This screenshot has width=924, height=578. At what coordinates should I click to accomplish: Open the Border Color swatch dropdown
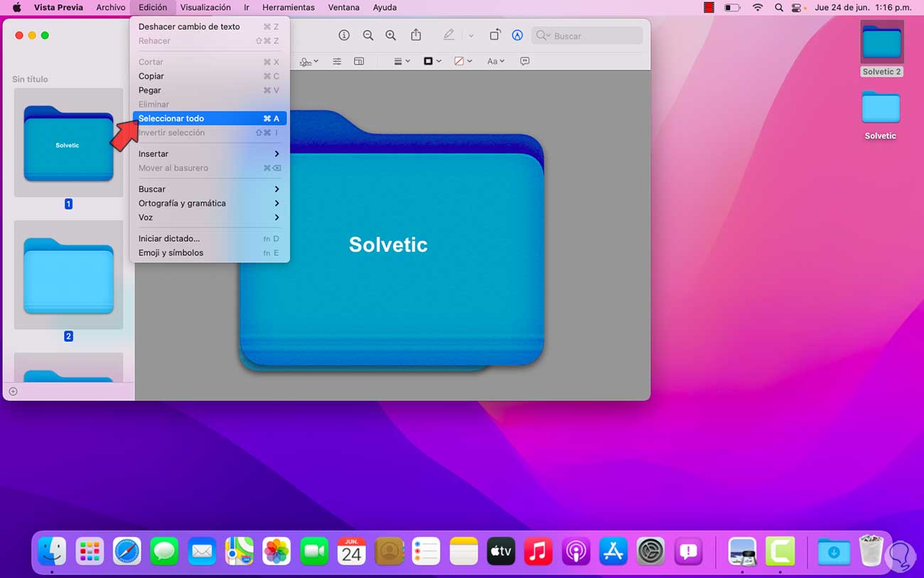click(x=432, y=61)
